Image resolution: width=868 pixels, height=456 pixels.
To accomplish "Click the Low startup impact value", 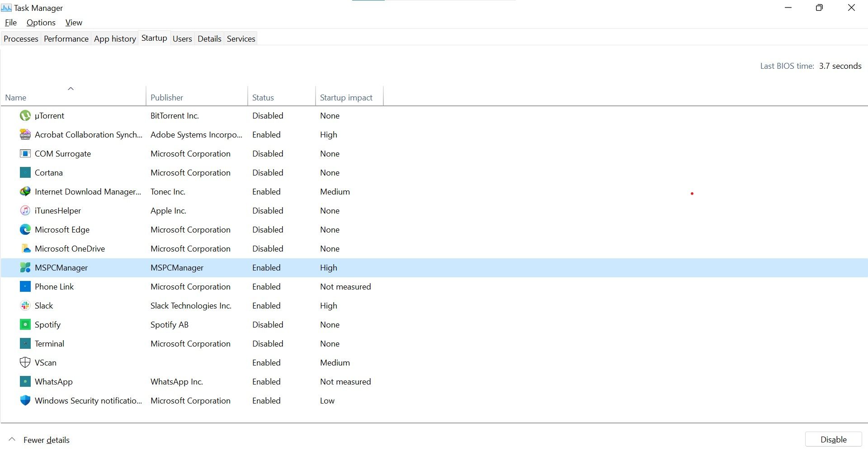I will 327,401.
